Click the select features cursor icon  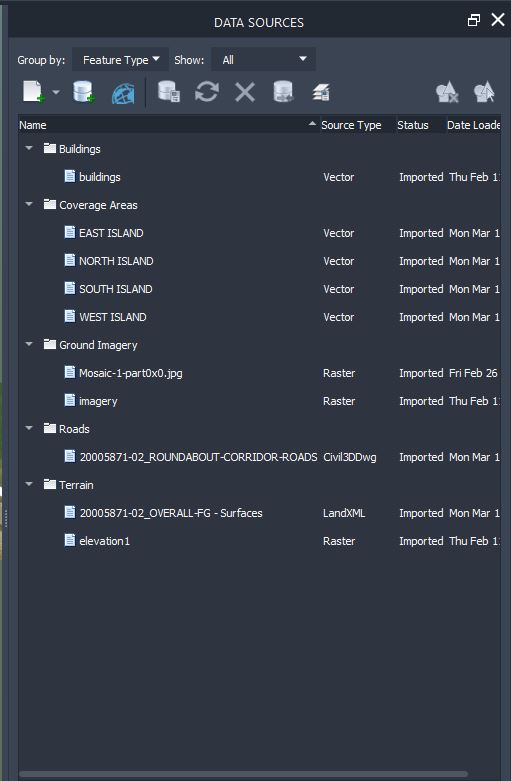(x=484, y=92)
